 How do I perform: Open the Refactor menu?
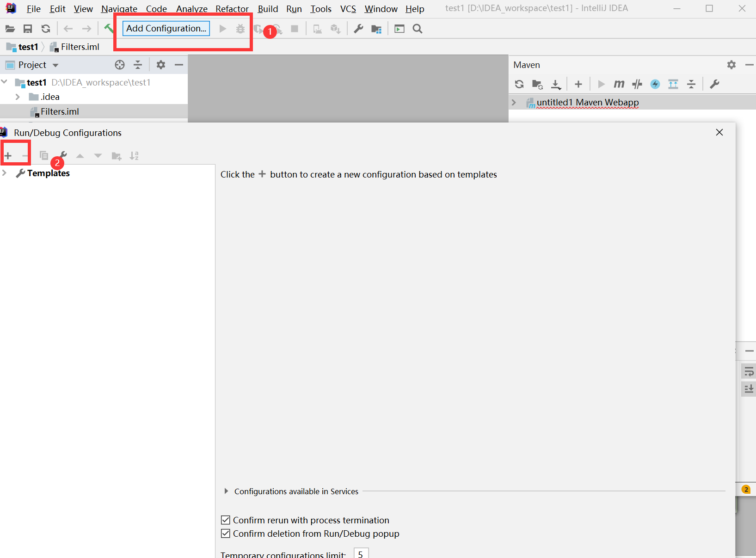pos(232,9)
